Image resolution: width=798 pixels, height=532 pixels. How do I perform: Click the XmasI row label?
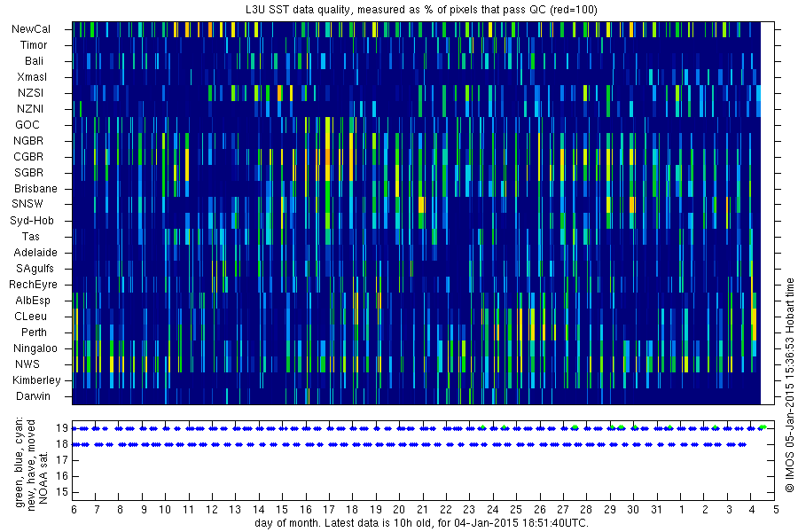pos(32,77)
